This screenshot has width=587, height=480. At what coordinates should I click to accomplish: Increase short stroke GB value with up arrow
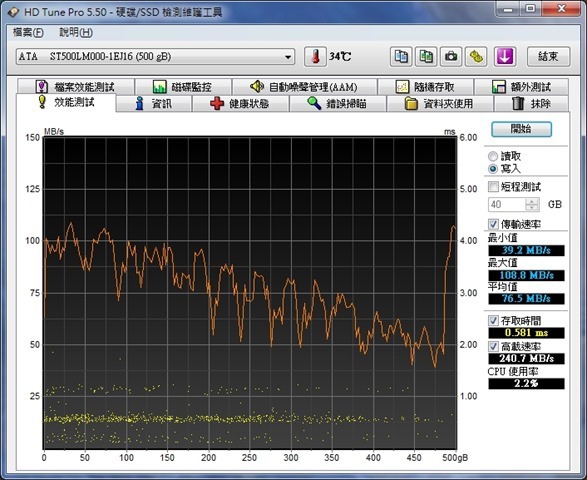532,201
